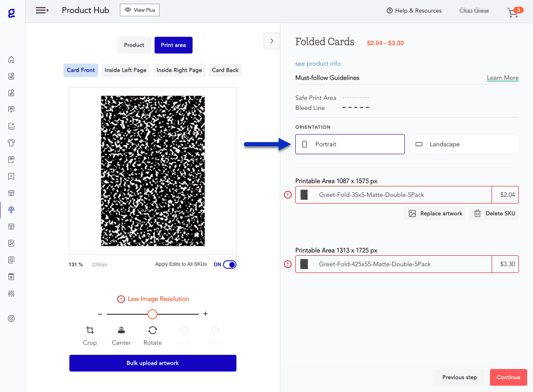533x392 pixels.
Task: Collapse the editor panel with the chevron
Action: click(272, 41)
